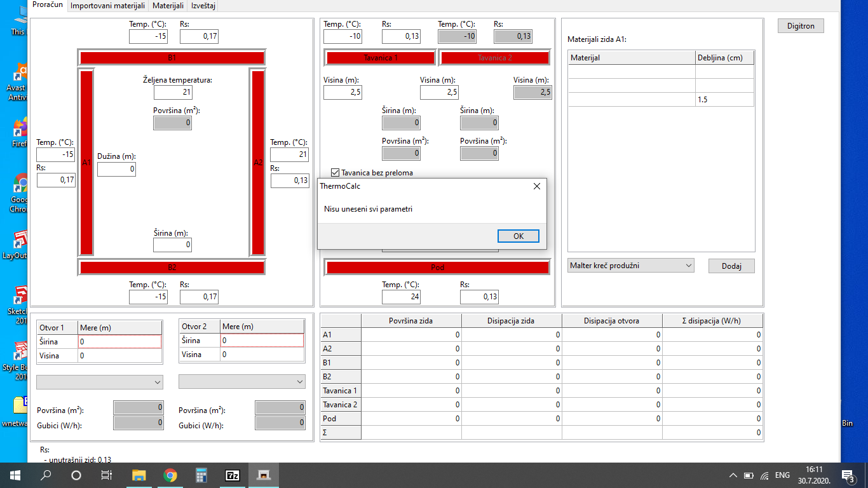This screenshot has height=488, width=868.
Task: Switch to the Importovani materijali tab
Action: click(107, 6)
